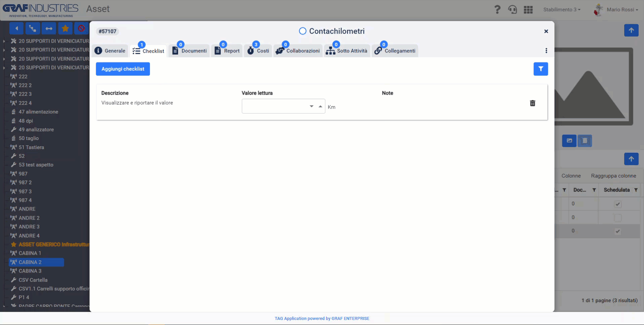
Task: Click the asset image placeholder thumbnail
Action: (594, 87)
